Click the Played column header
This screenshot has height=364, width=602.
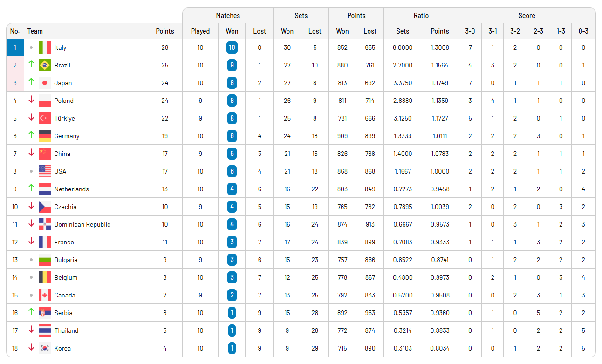pyautogui.click(x=200, y=31)
